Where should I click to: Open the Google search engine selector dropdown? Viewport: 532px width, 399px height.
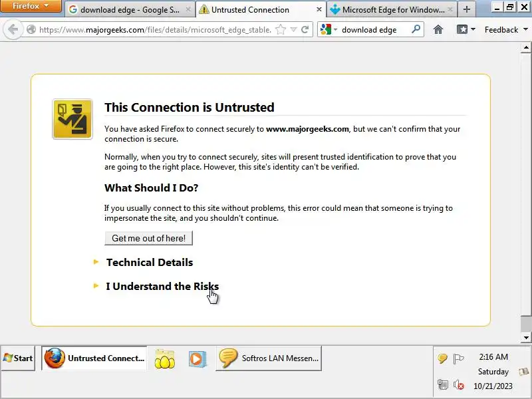[329, 30]
